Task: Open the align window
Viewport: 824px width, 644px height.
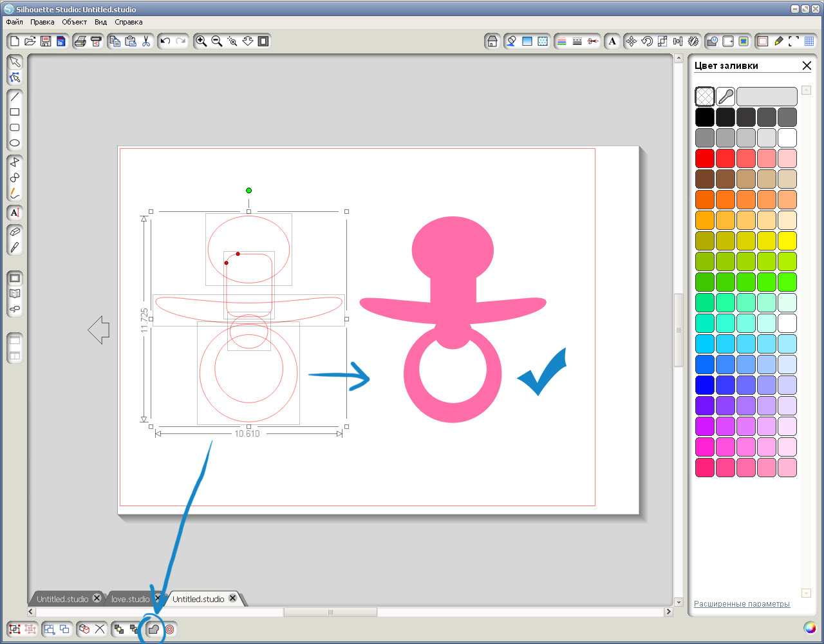Action: click(x=678, y=41)
